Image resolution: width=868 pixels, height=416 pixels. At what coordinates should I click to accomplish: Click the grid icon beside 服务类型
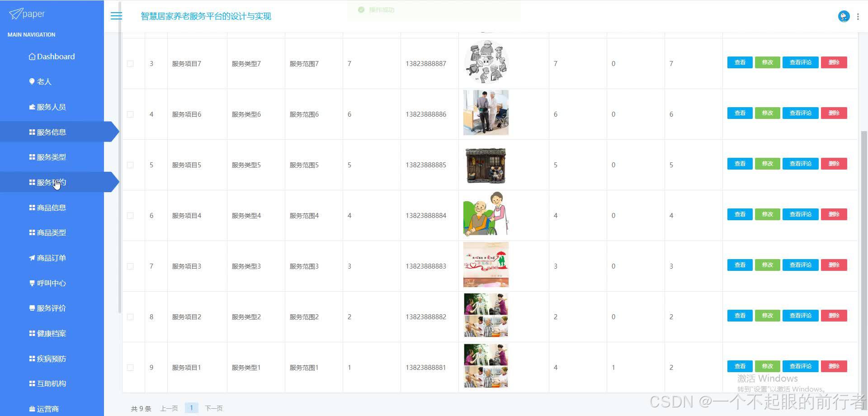tap(32, 157)
